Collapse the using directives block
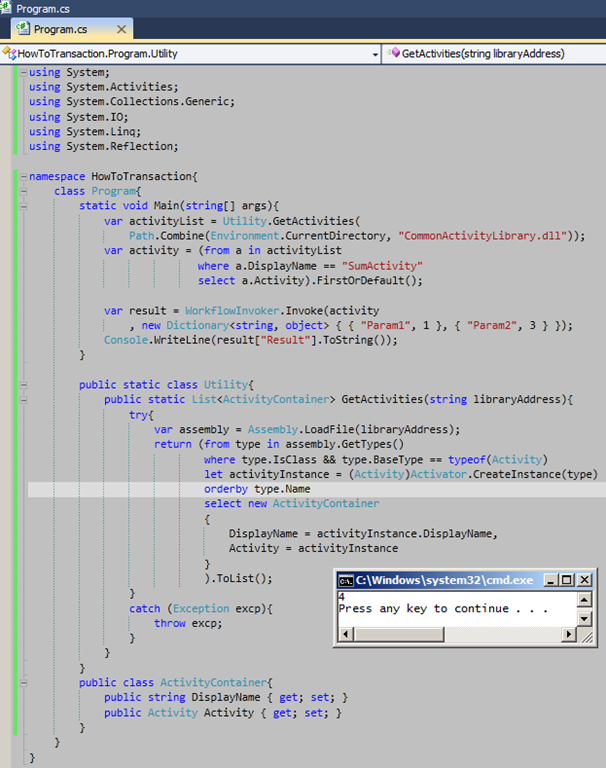 click(x=24, y=72)
